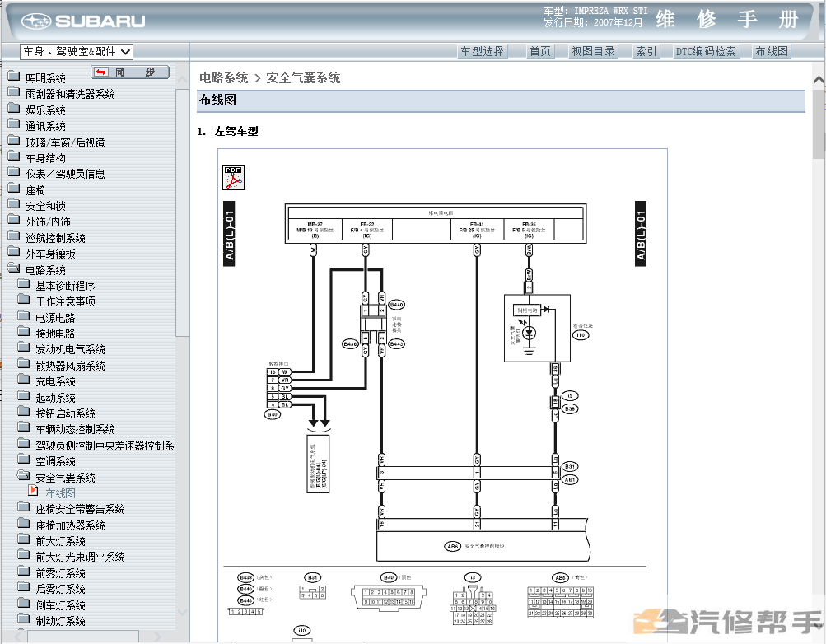The width and height of the screenshot is (826, 644).
Task: Click 巡航控制系统 folder icon
Action: tap(14, 237)
